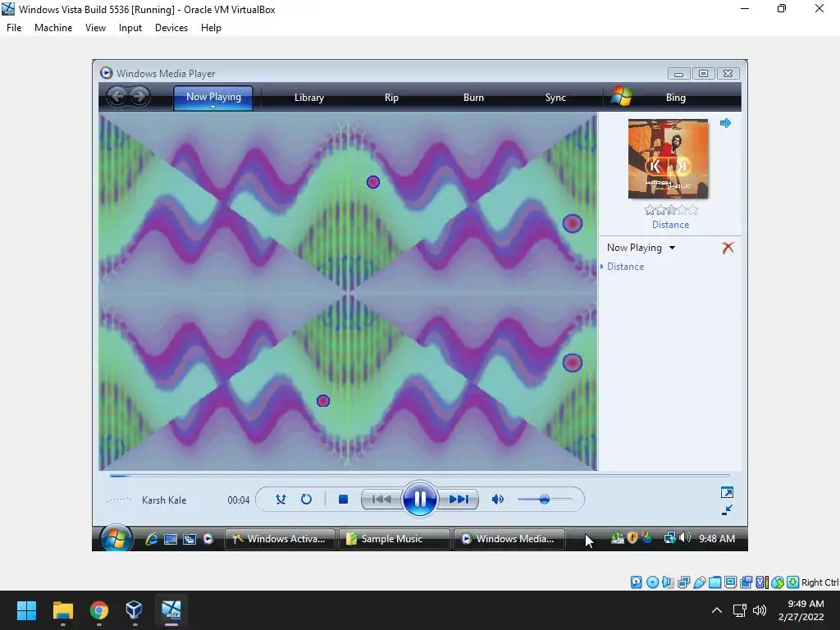Mute the Media Player sound
The height and width of the screenshot is (630, 840).
pos(498,500)
